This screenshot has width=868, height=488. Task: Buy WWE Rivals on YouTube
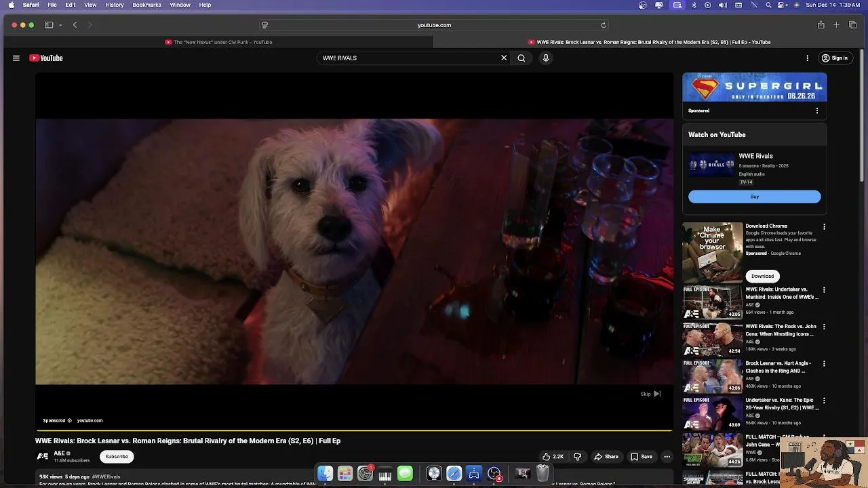(x=755, y=197)
